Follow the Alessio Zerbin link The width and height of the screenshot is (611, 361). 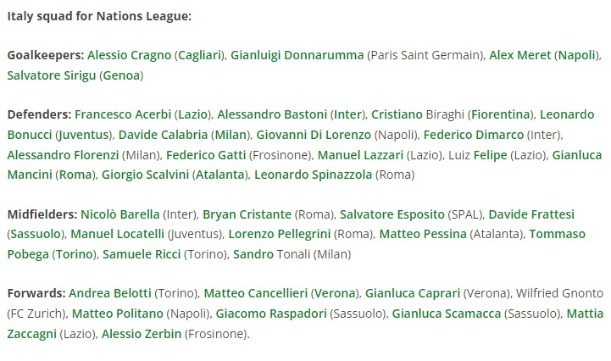tap(141, 334)
